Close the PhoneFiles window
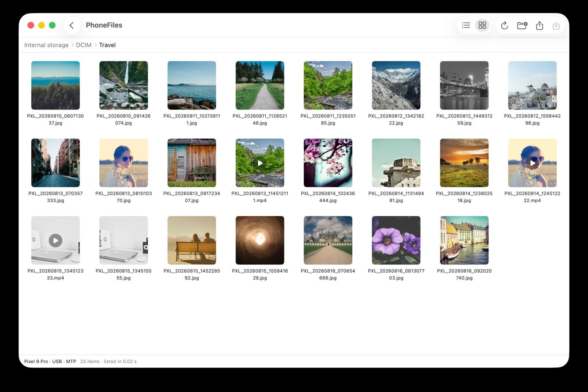Screen dimensions: 588x392 [31, 25]
